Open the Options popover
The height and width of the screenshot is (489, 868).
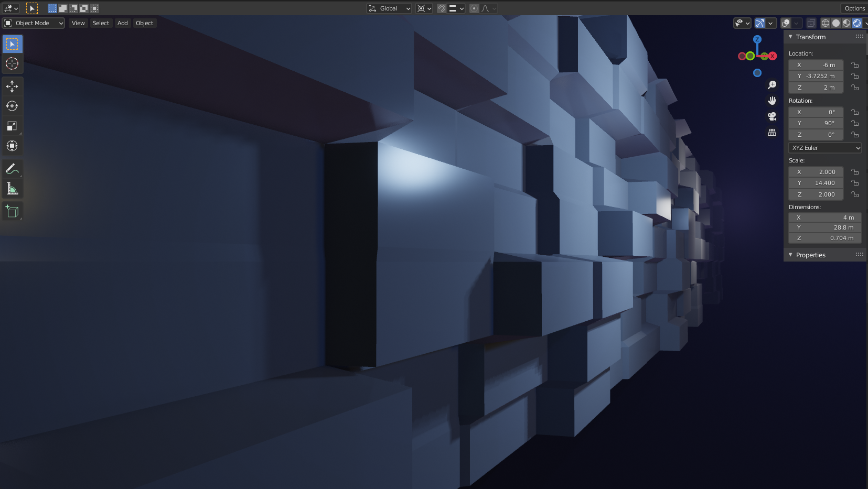pyautogui.click(x=854, y=8)
